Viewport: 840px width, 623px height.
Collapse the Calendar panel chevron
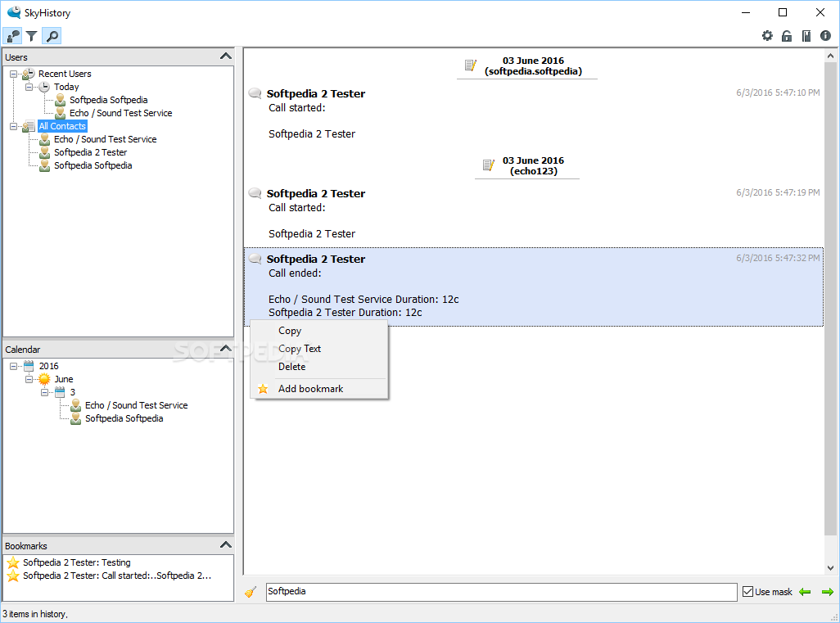[x=226, y=348]
